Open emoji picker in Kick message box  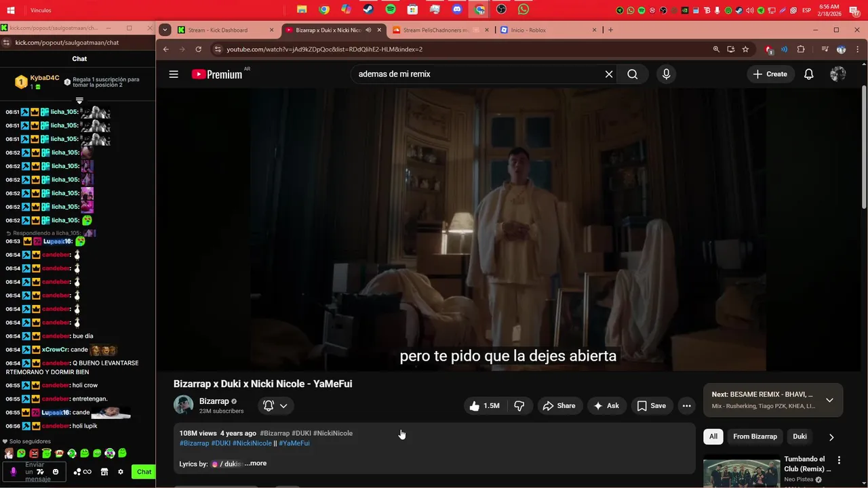coord(56,472)
